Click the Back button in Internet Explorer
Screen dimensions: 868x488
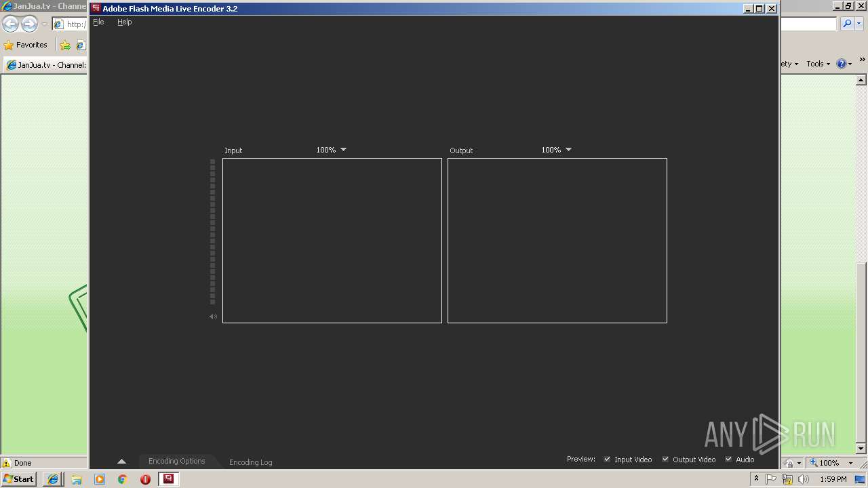tap(10, 24)
